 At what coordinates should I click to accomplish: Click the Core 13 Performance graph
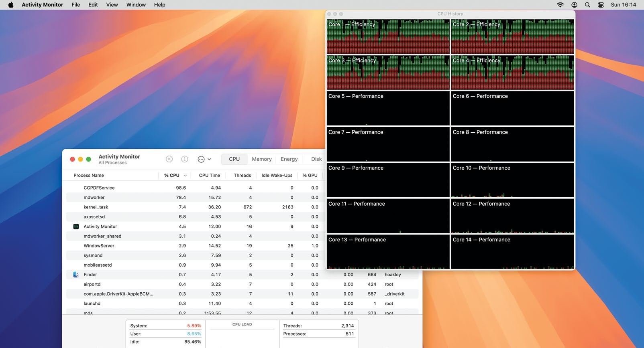[388, 252]
